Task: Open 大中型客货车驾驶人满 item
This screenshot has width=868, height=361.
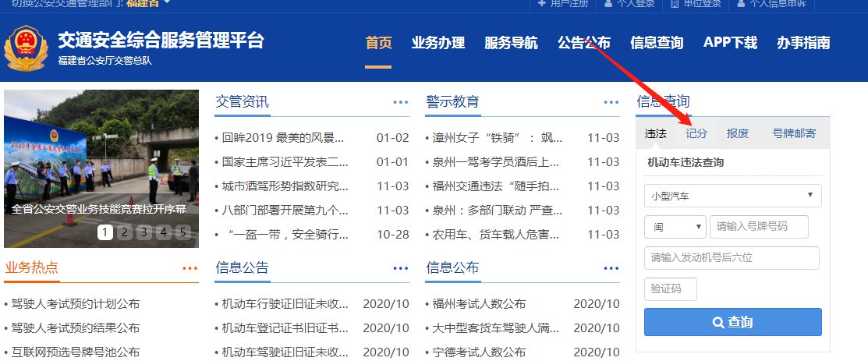Action: coord(495,327)
